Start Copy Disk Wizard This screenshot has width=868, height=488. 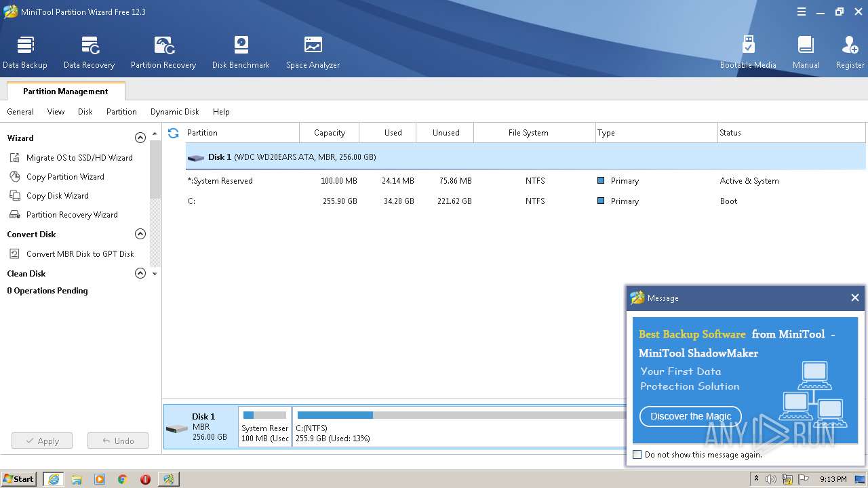pos(50,196)
